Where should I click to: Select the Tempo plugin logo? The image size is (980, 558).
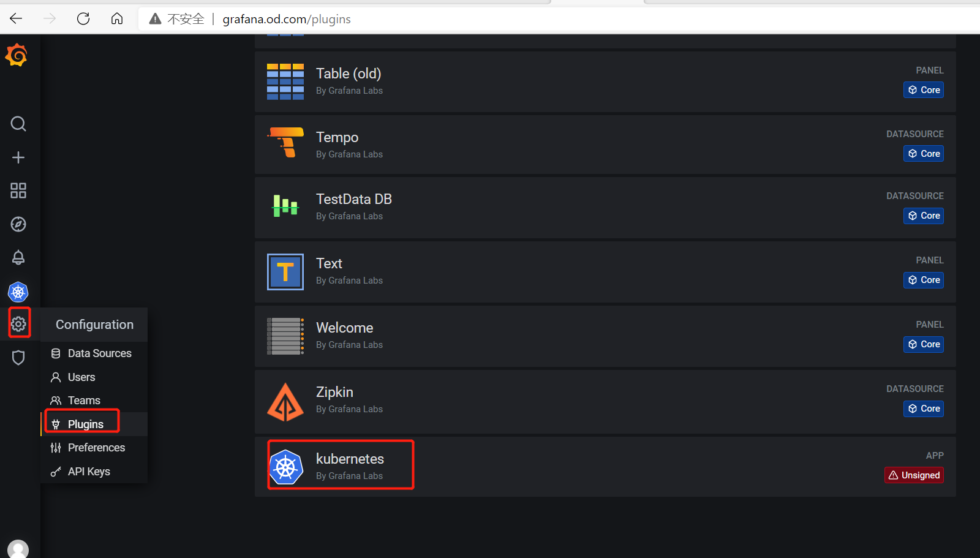[285, 143]
